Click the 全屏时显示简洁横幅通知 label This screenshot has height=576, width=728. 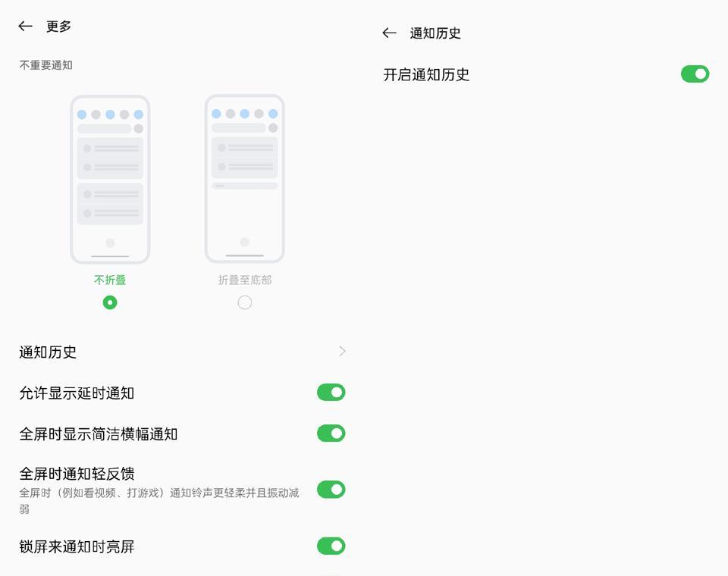pos(99,434)
